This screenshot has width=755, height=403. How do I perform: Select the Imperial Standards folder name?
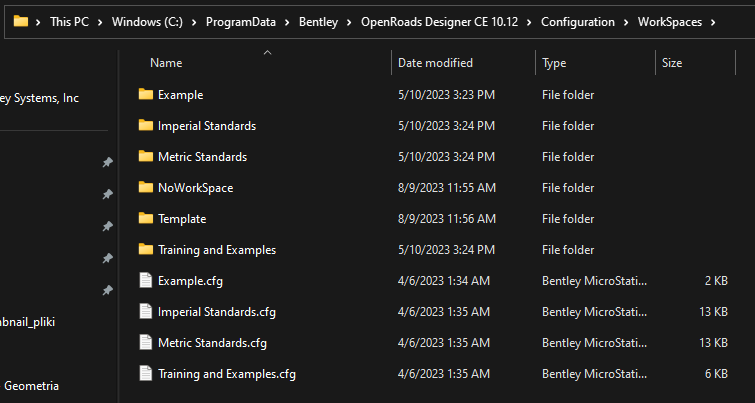pos(207,126)
